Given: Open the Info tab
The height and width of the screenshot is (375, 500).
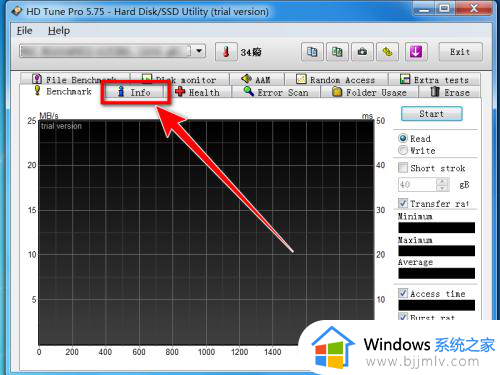Looking at the screenshot, I should coord(135,92).
